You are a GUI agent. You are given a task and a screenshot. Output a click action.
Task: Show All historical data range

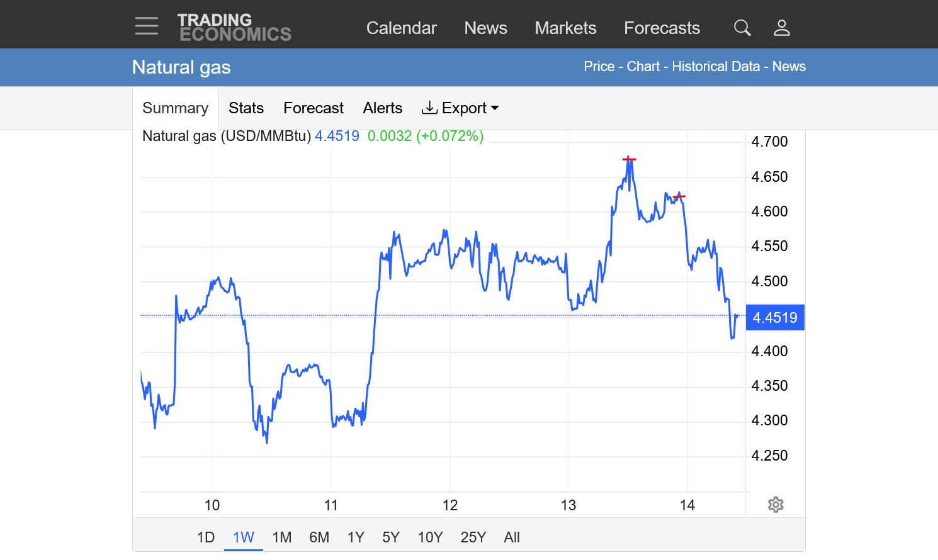(x=512, y=537)
